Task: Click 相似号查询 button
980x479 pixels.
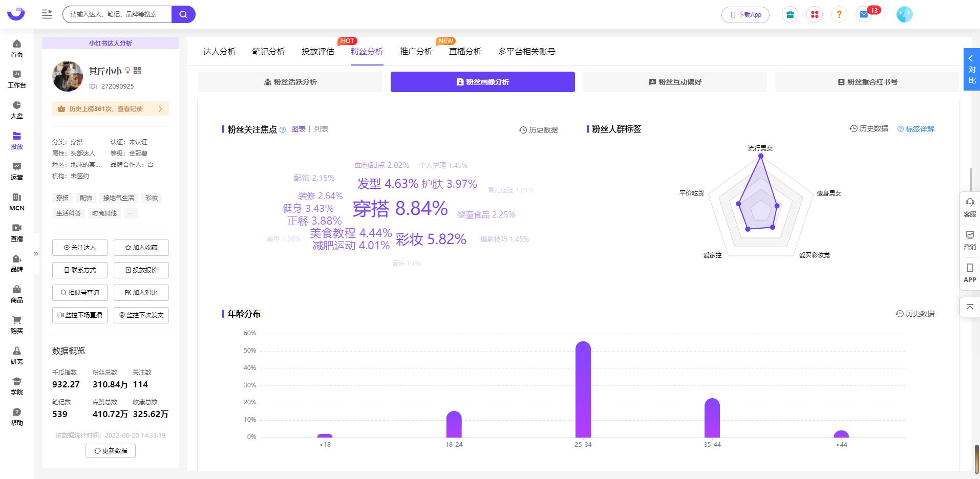Action: 80,293
